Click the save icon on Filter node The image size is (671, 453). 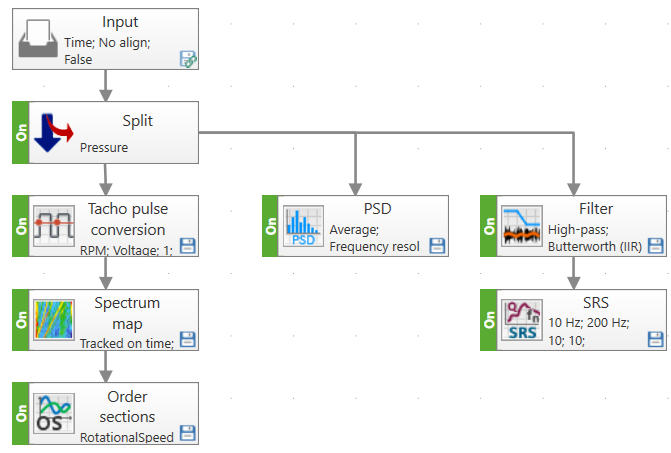coord(656,246)
